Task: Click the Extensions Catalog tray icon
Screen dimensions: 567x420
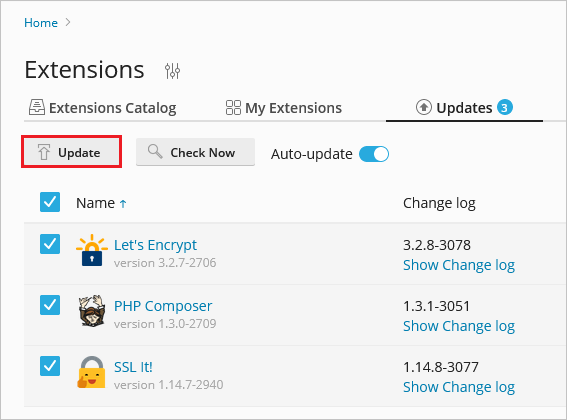Action: [x=37, y=107]
